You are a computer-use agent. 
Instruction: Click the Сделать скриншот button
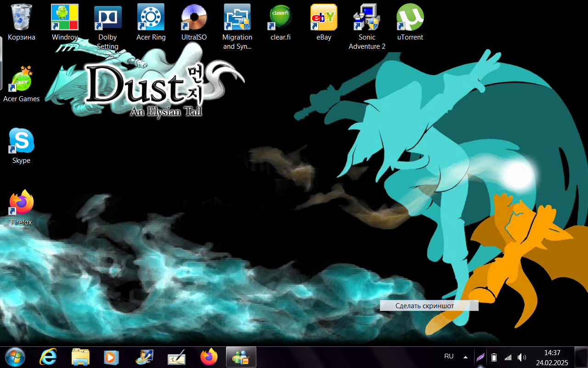(x=429, y=306)
